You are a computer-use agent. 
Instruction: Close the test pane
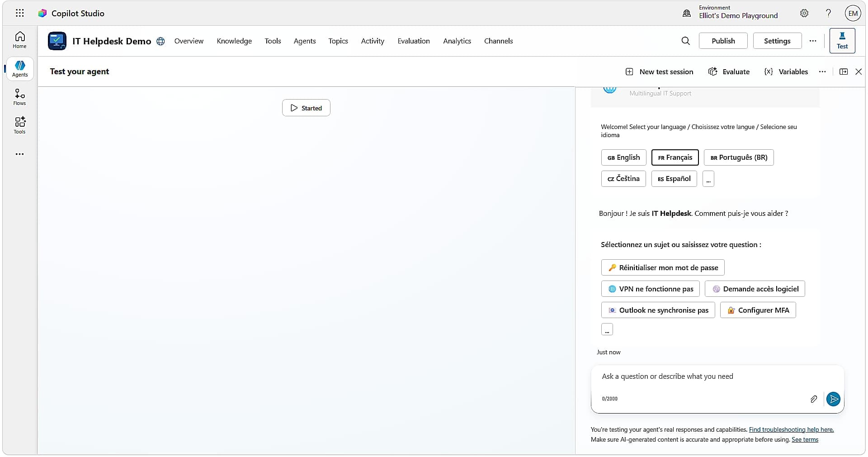click(x=859, y=71)
